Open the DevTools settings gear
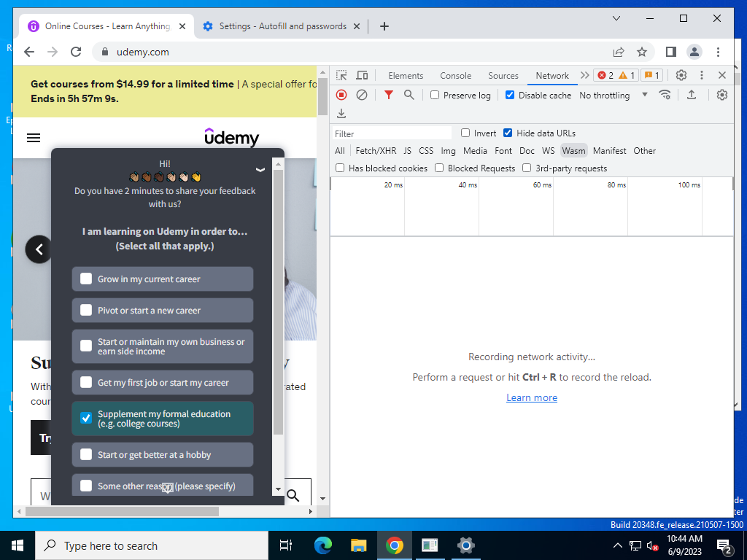Viewport: 747px width, 560px height. point(681,75)
